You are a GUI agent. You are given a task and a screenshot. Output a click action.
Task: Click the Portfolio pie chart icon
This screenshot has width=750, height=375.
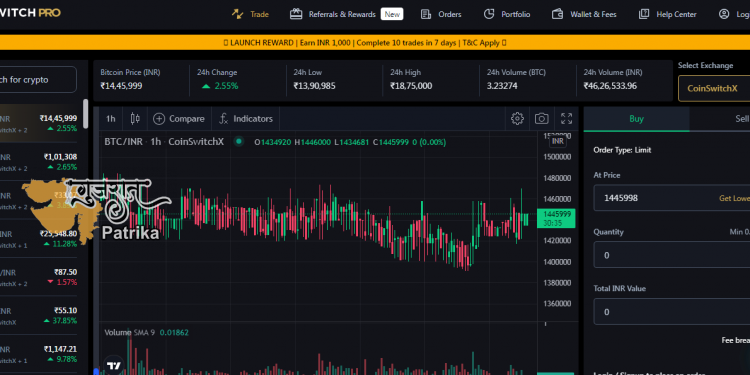click(488, 14)
